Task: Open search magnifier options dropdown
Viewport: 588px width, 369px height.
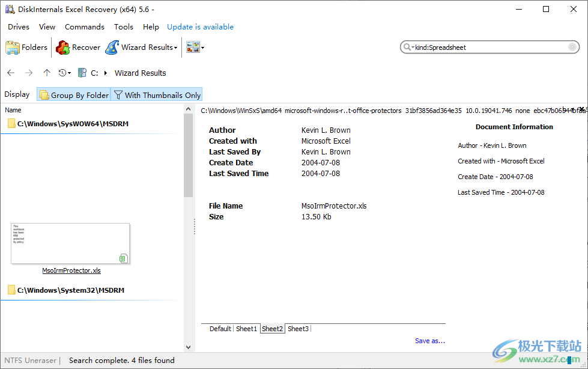Action: (408, 47)
